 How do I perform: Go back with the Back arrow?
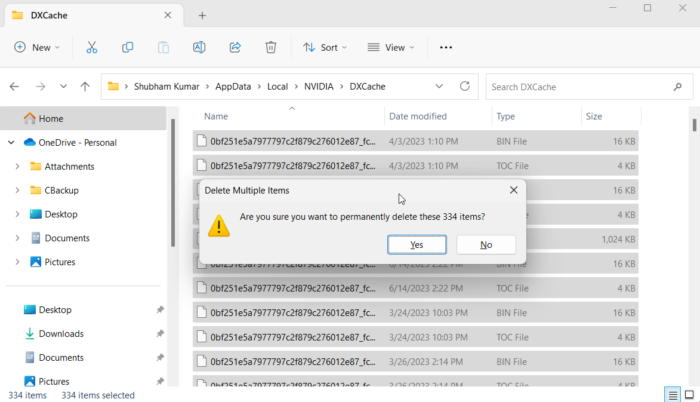click(15, 87)
